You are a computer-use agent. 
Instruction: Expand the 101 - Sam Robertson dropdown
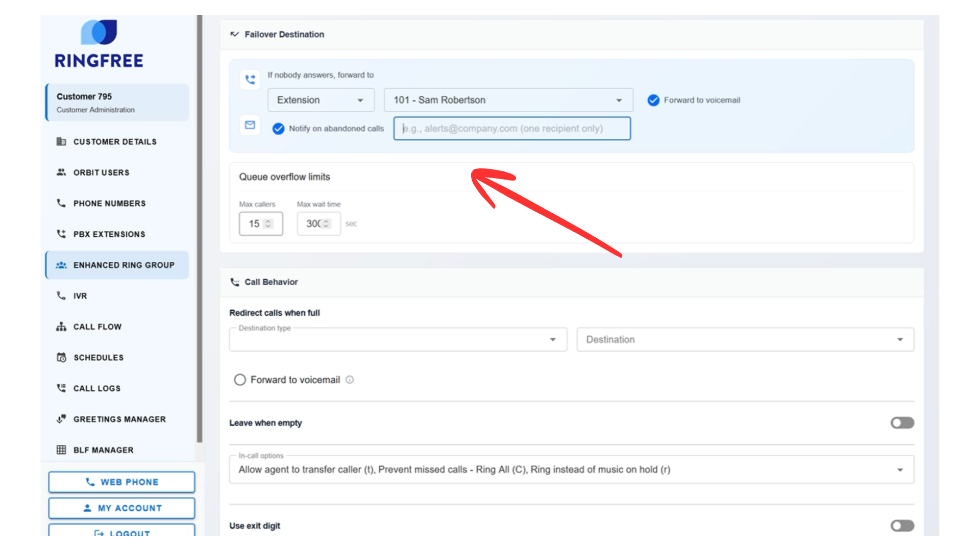click(x=508, y=100)
